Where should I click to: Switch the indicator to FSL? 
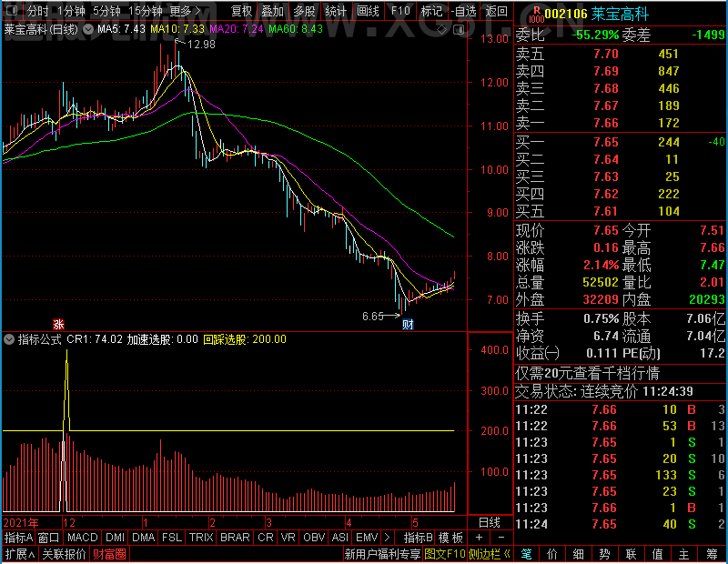click(x=171, y=538)
